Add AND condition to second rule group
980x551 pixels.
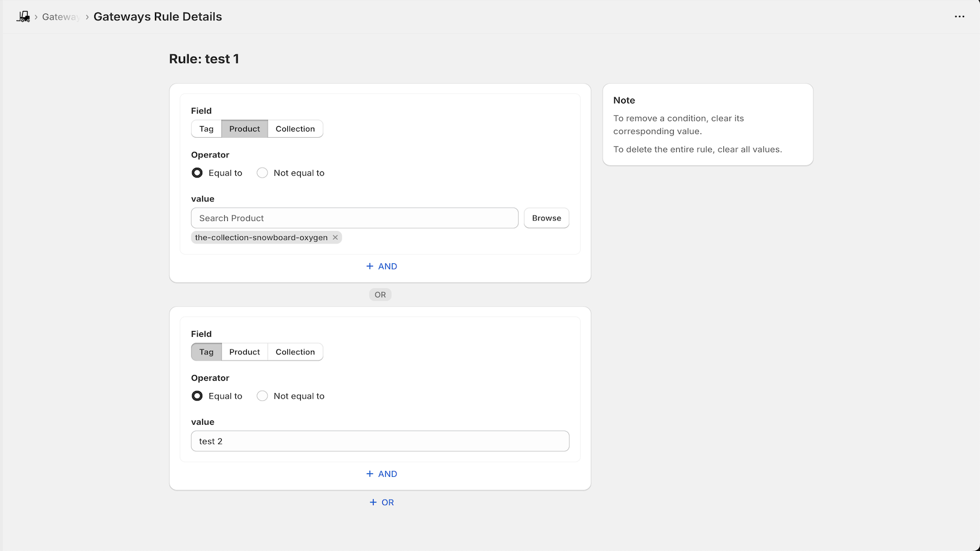pyautogui.click(x=381, y=474)
